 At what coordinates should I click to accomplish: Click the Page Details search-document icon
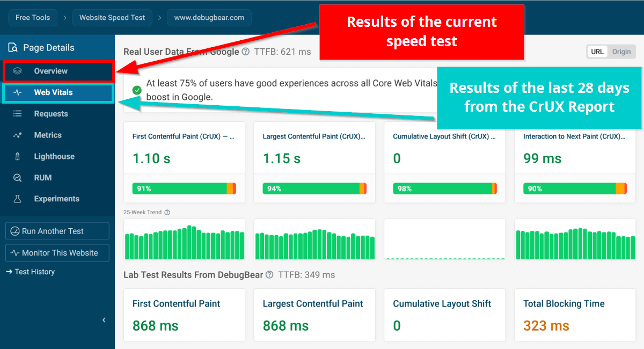pyautogui.click(x=13, y=48)
